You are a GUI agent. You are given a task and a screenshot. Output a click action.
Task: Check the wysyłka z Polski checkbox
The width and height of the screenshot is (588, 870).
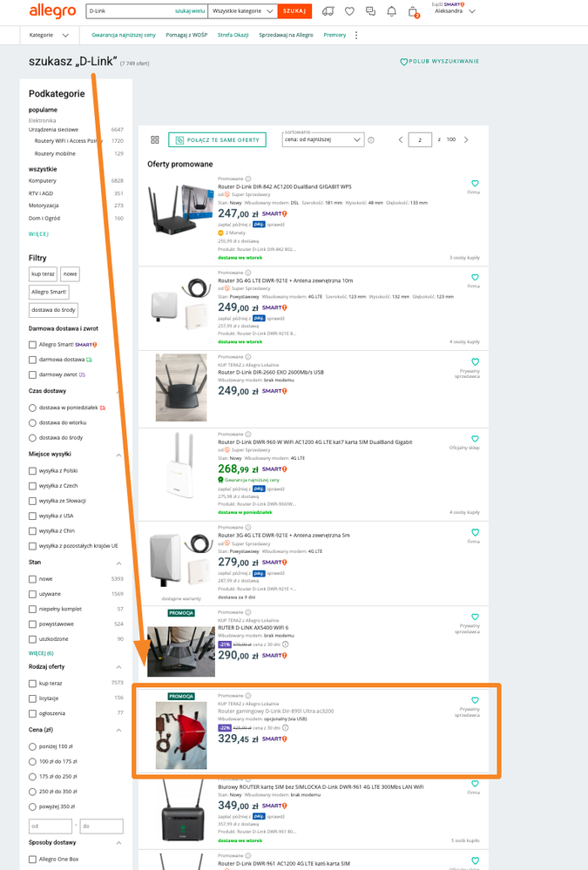(x=32, y=470)
